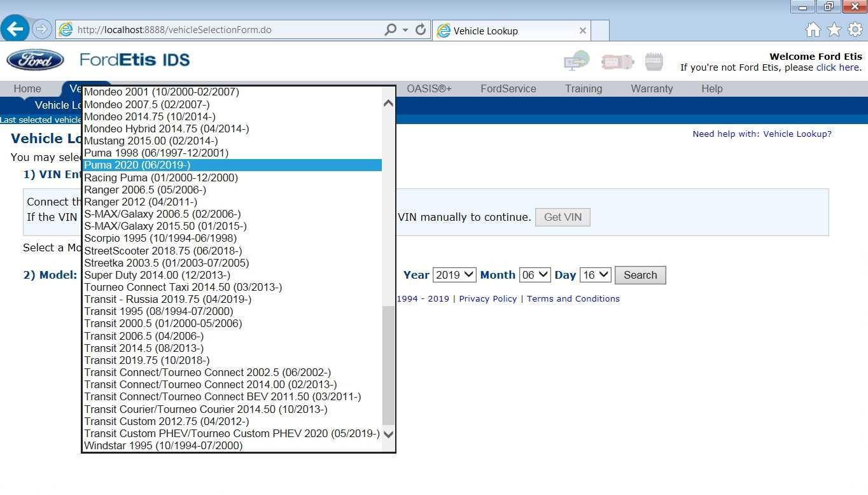The width and height of the screenshot is (868, 495).
Task: Select Mondeo 2014.75 (10/2014-) option
Action: tap(233, 116)
